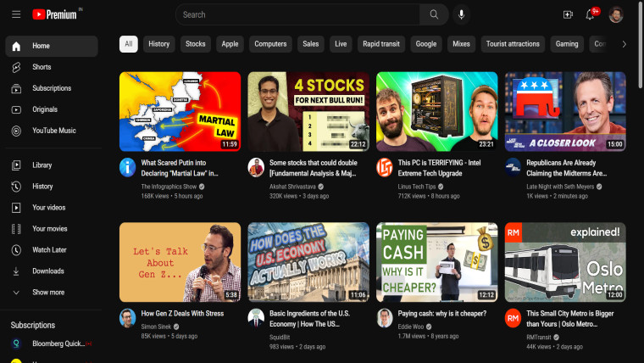Open Bloomberg Quick subscription in sidebar
644x363 pixels.
pos(52,343)
